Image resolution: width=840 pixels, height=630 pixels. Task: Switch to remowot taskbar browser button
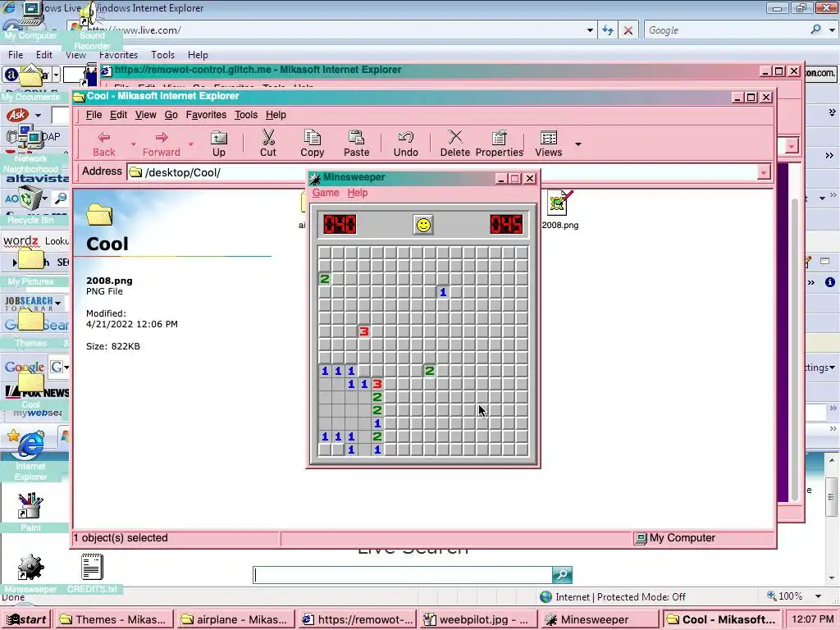(356, 619)
